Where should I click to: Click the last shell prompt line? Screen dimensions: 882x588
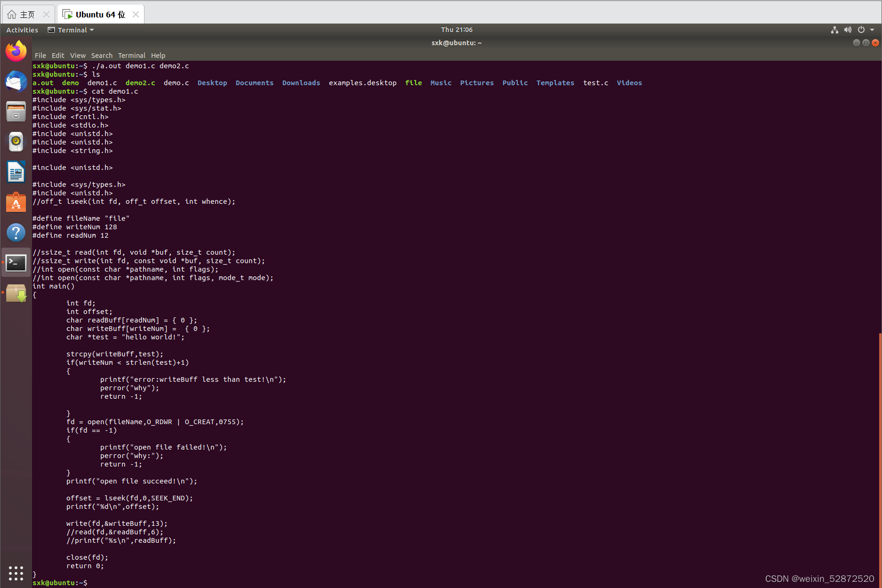60,583
